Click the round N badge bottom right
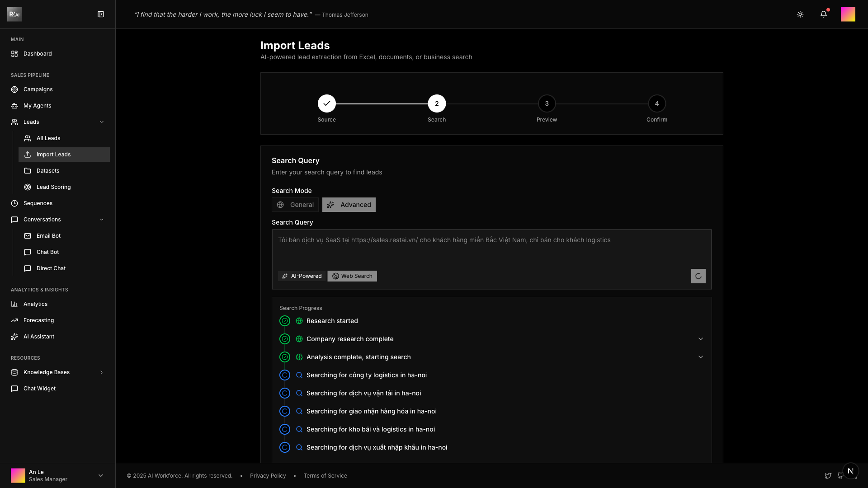Image resolution: width=868 pixels, height=488 pixels. (x=850, y=471)
